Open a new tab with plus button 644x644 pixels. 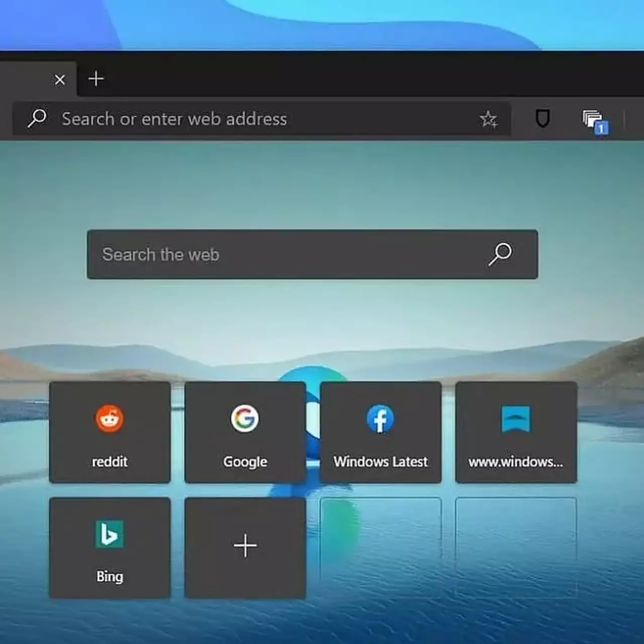[96, 79]
